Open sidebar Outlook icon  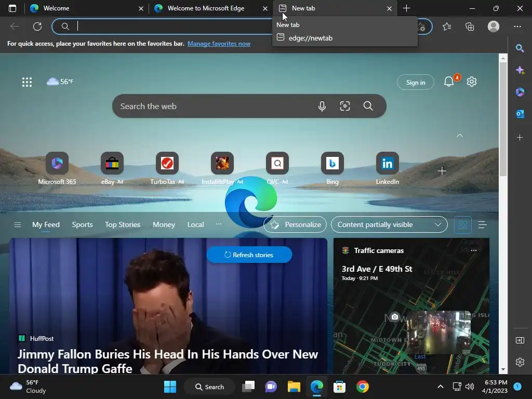pyautogui.click(x=520, y=114)
